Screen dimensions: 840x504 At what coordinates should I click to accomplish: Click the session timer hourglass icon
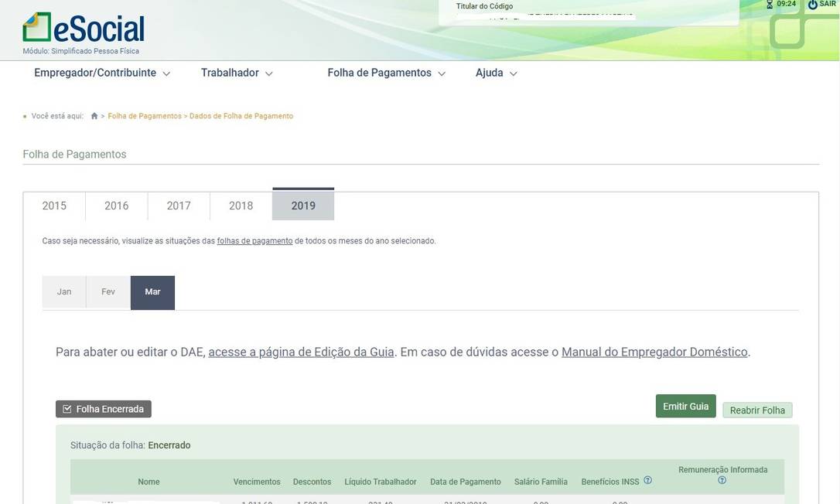pyautogui.click(x=769, y=5)
